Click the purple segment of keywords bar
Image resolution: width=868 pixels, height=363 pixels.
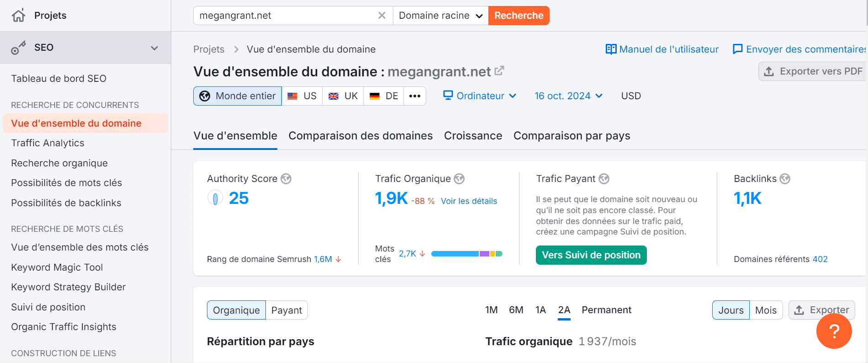pyautogui.click(x=484, y=254)
